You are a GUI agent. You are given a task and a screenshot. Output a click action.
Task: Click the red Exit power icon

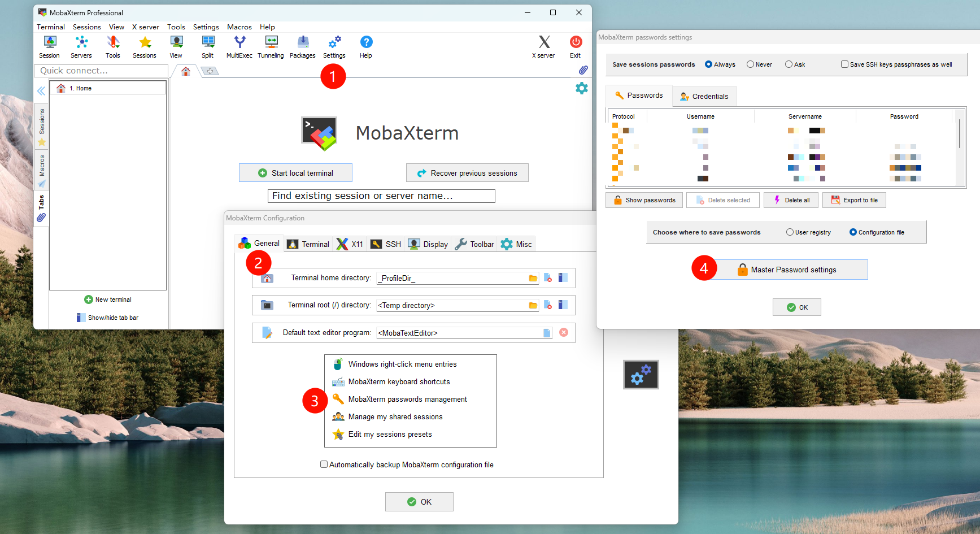[576, 47]
